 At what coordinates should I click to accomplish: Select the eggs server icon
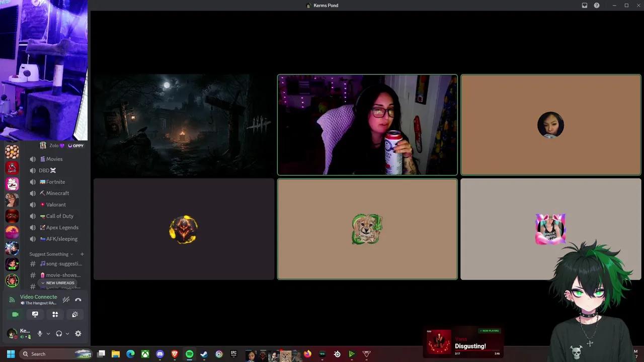point(12,151)
